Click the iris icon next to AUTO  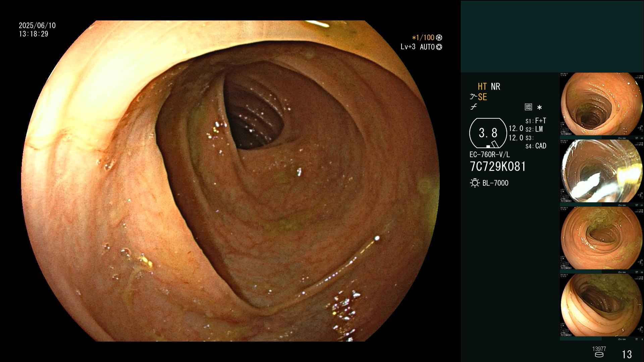pos(439,47)
